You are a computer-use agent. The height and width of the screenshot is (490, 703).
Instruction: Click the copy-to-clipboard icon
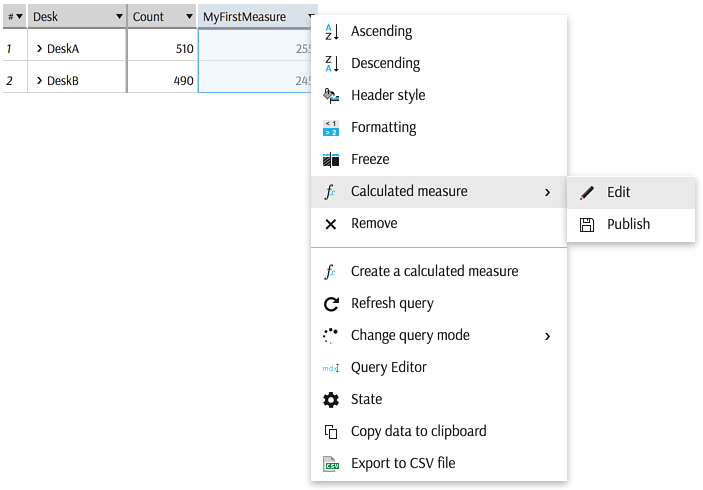pos(331,432)
